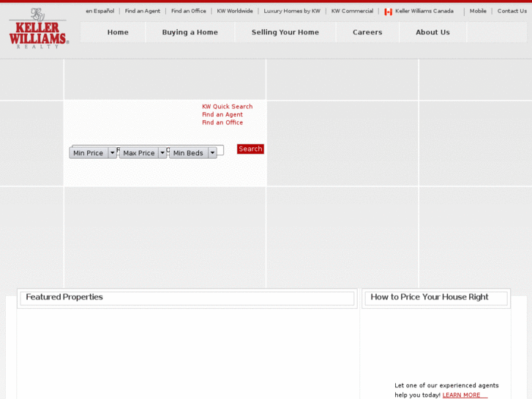
Task: Open Contact Us link
Action: coord(512,11)
